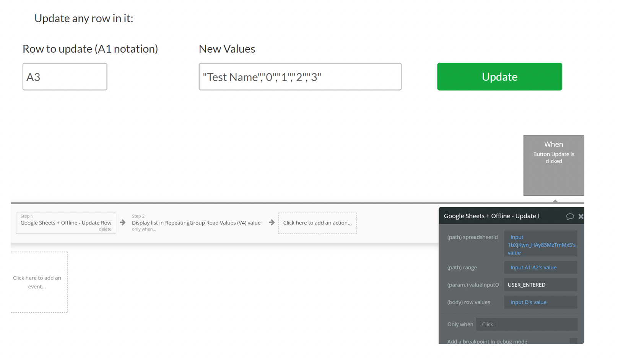The width and height of the screenshot is (618, 364).
Task: Click into the New Values input field
Action: point(300,76)
